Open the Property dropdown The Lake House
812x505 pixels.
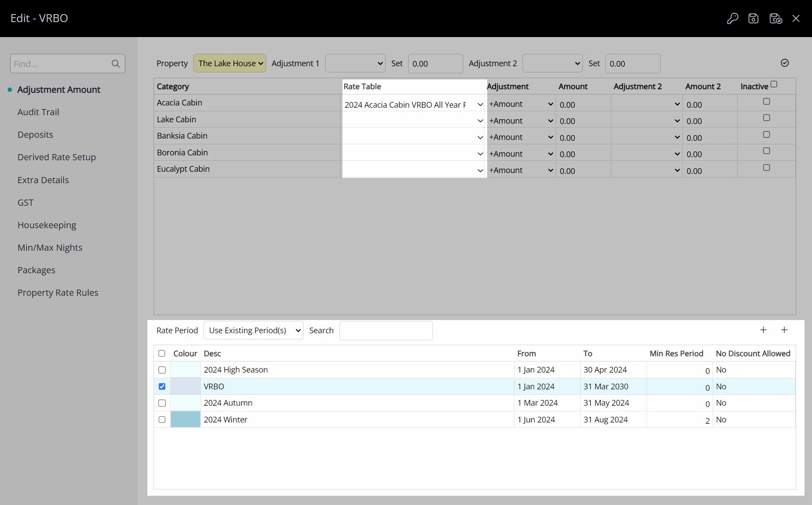[229, 64]
